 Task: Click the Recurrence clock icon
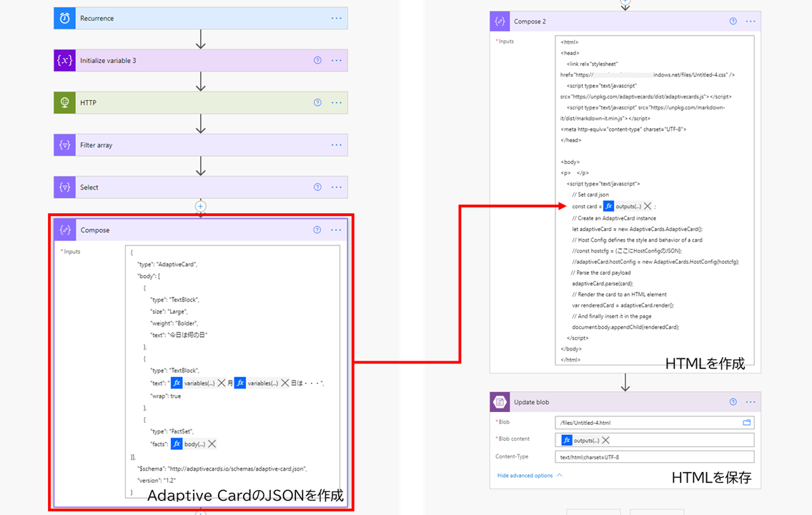65,18
